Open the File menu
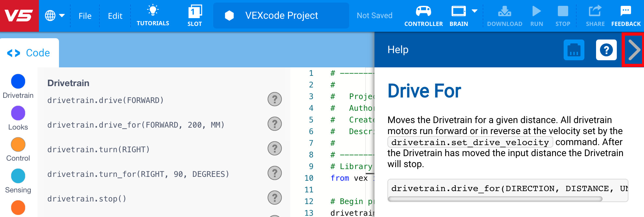Screen dimensions: 644x217 (85, 16)
